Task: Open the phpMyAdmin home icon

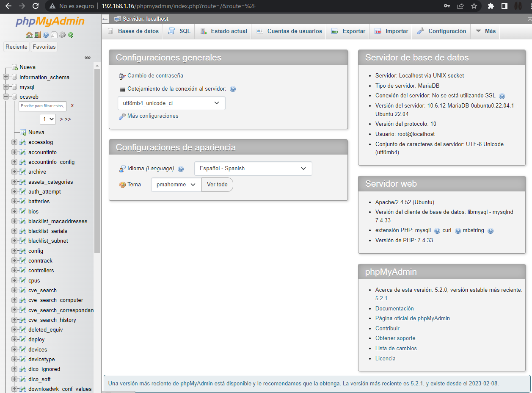Action: point(29,35)
